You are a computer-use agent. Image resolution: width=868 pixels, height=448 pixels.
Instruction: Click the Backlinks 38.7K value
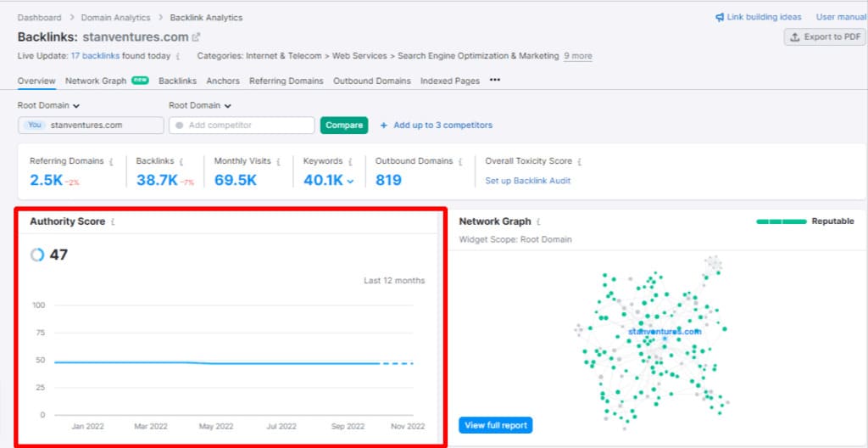[157, 180]
